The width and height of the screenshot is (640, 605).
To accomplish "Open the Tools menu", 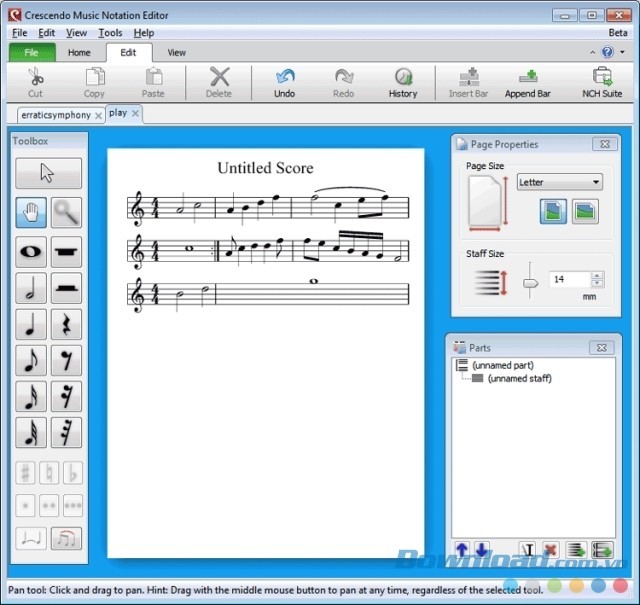I will click(x=110, y=33).
